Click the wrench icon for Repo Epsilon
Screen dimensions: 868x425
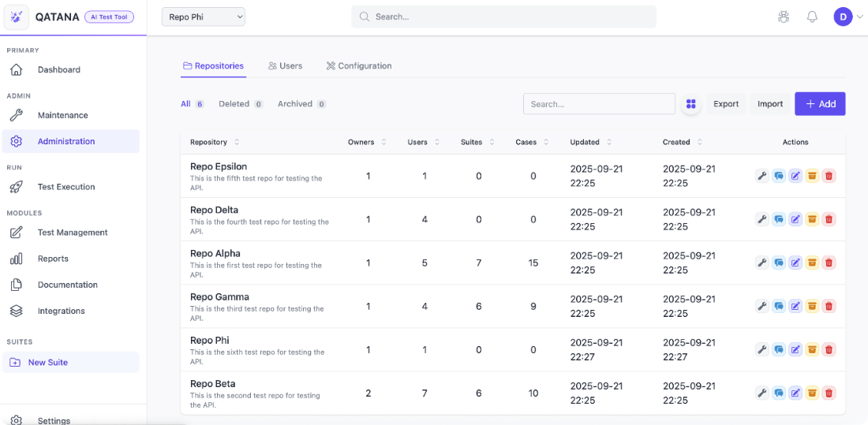coord(761,176)
